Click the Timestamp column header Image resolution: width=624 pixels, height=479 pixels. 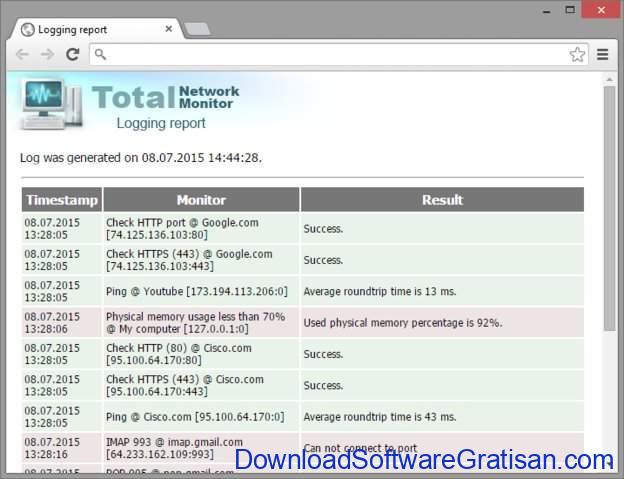click(x=62, y=200)
